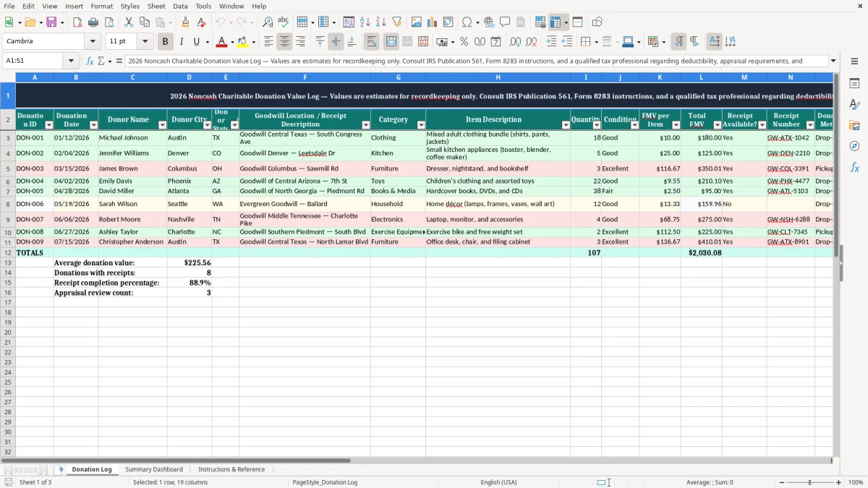Open the Format menu

101,6
